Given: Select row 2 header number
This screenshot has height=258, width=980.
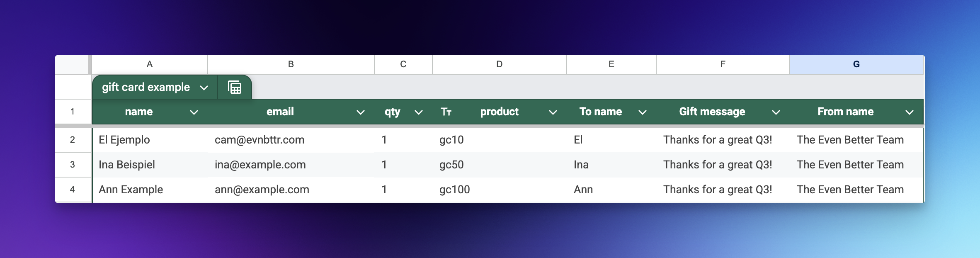Looking at the screenshot, I should pyautogui.click(x=73, y=140).
